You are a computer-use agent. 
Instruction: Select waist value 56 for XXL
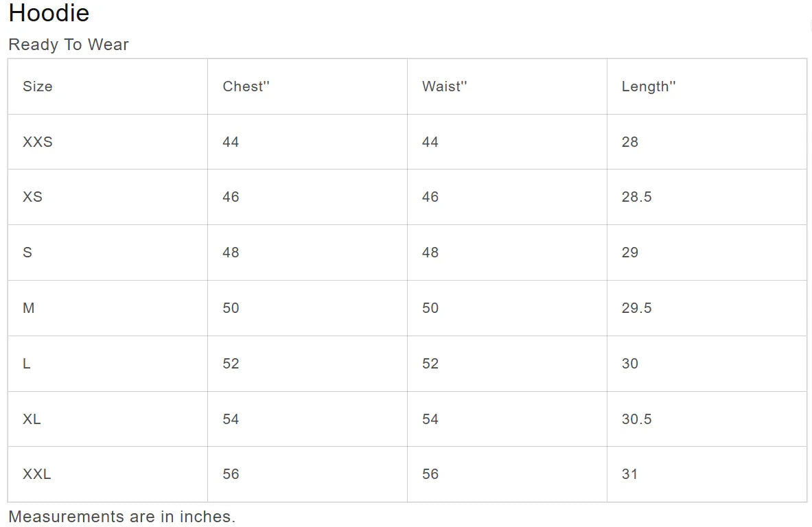pyautogui.click(x=430, y=474)
